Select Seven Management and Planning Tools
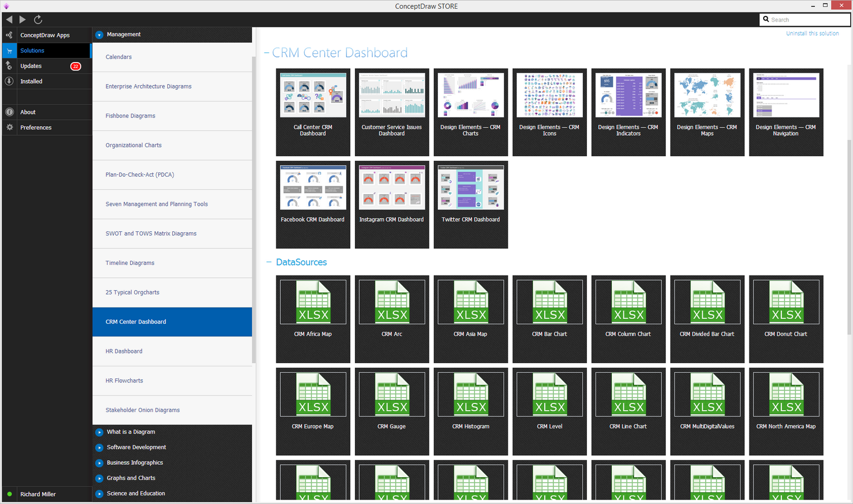 172,204
